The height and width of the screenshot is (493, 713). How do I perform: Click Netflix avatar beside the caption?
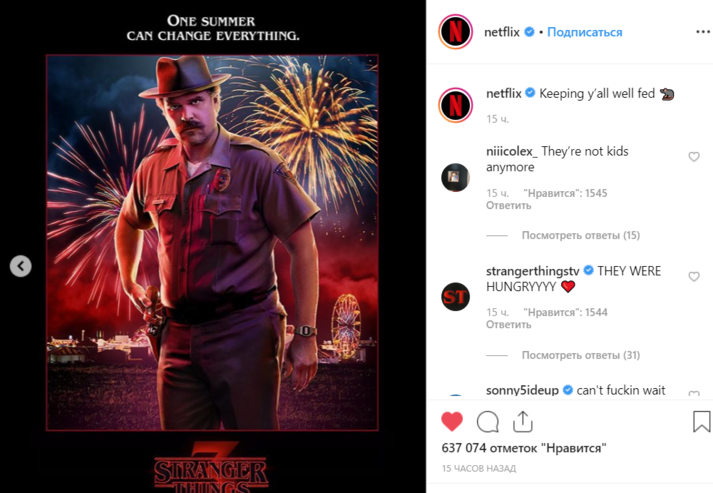(x=455, y=104)
